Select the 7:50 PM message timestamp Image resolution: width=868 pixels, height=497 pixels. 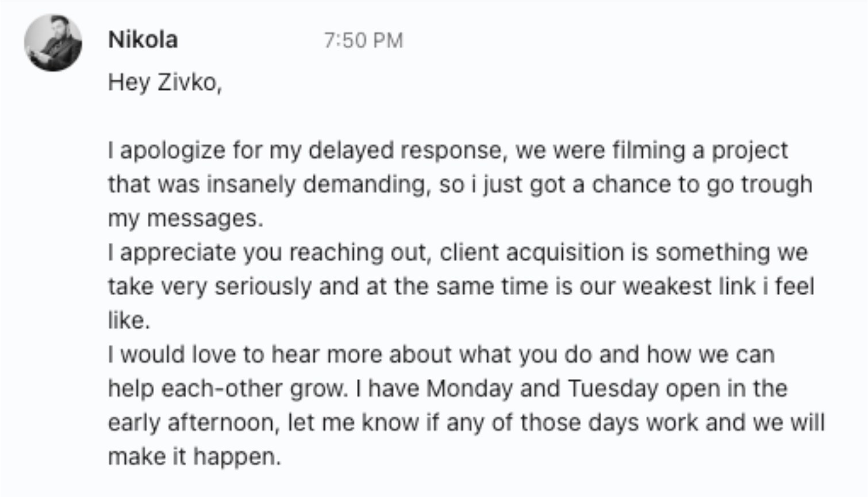click(x=363, y=40)
